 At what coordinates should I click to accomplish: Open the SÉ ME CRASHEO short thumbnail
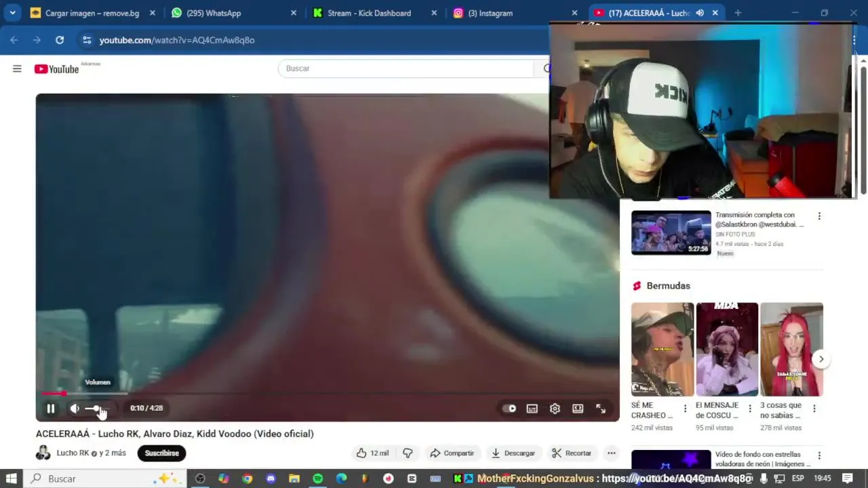(663, 349)
